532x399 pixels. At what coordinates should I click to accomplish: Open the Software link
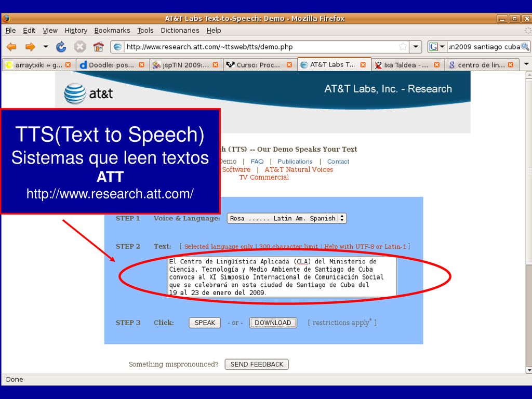click(x=236, y=169)
